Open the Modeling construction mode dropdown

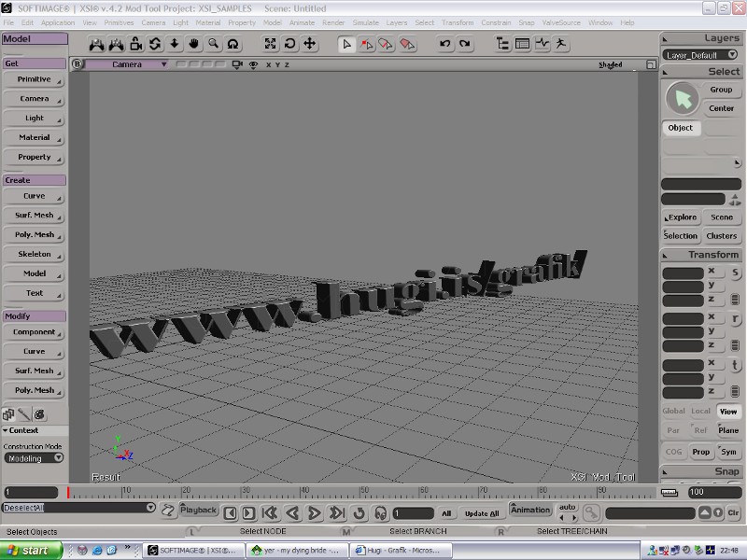(34, 458)
